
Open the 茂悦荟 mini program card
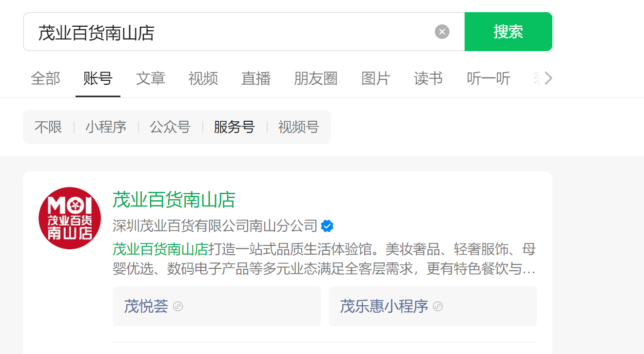click(x=216, y=306)
